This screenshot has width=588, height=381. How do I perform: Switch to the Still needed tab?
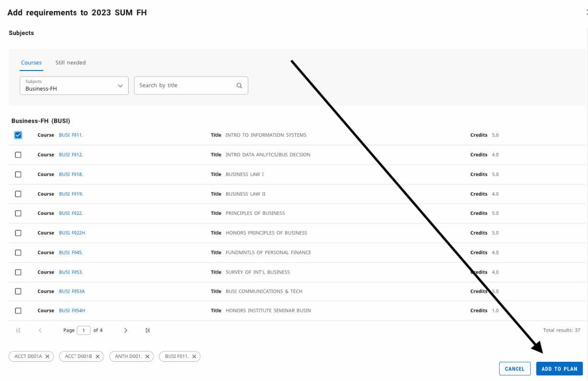tap(71, 63)
